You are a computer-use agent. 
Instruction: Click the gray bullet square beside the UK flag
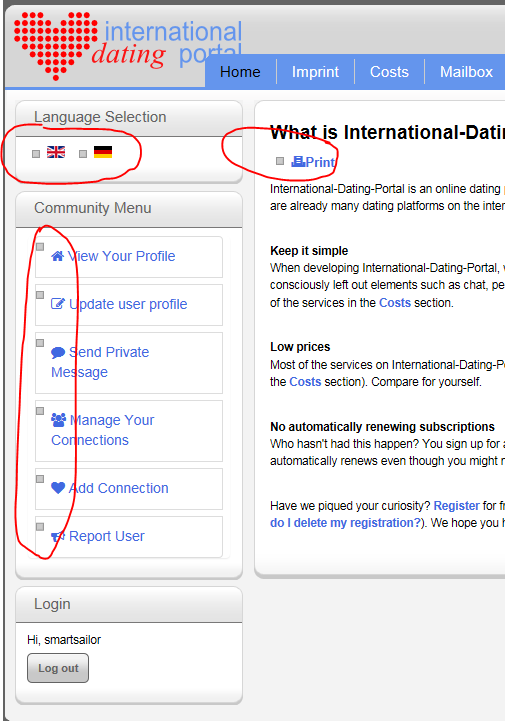pos(36,154)
